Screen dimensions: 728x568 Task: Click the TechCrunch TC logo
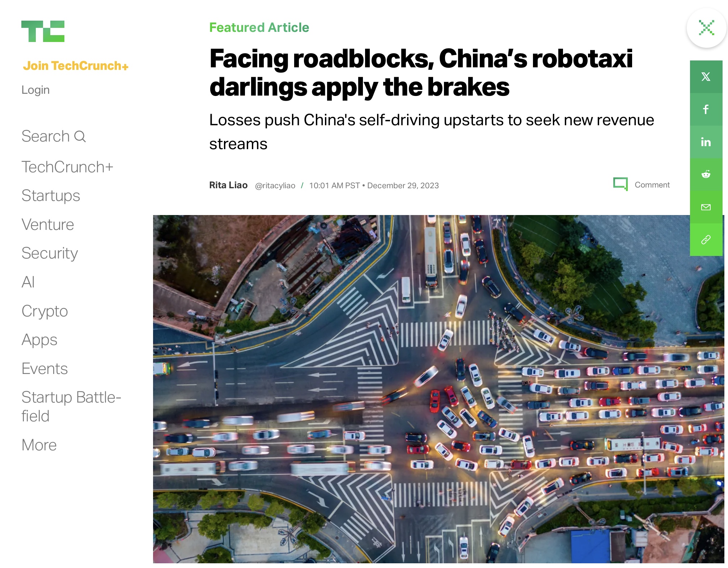pyautogui.click(x=43, y=31)
